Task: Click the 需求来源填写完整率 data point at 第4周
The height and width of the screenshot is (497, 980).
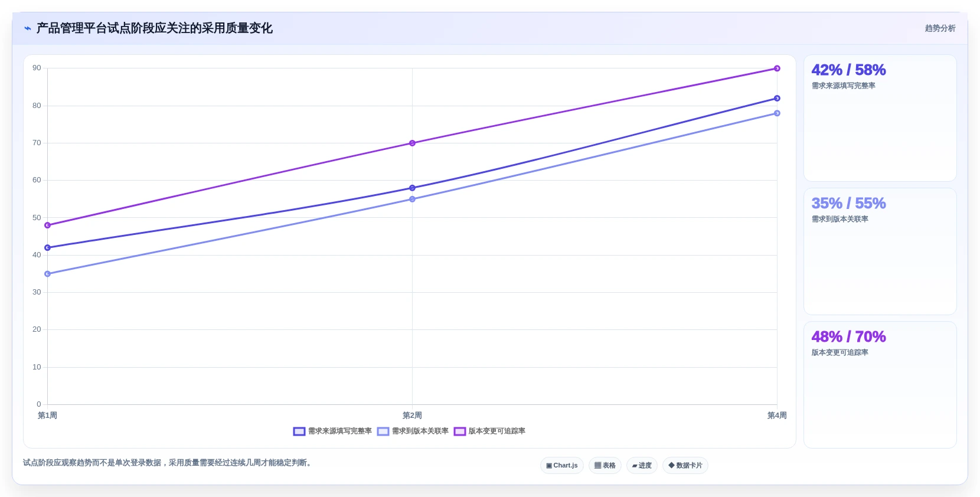Action: (777, 98)
